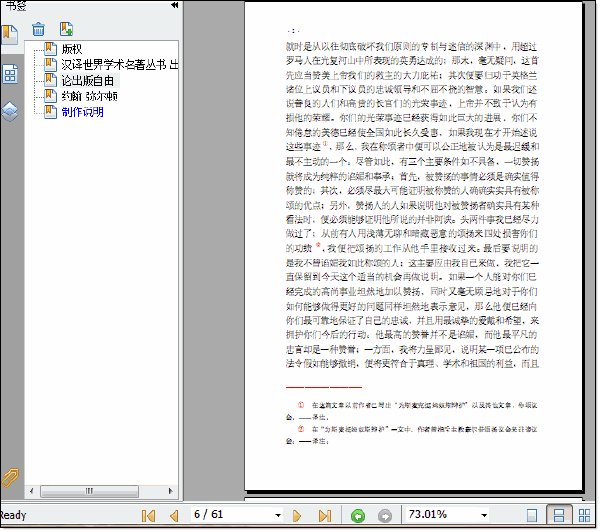
Task: Go back to previous view green button
Action: [358, 516]
